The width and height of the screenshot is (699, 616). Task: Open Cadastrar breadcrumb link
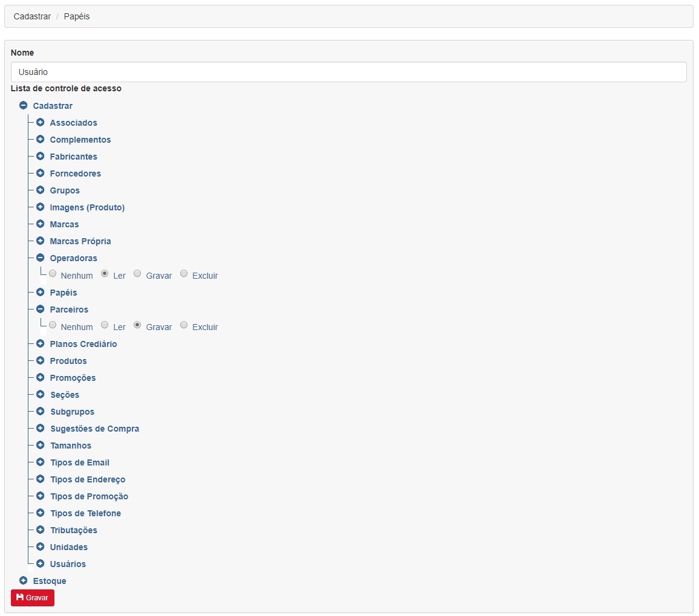(x=32, y=16)
